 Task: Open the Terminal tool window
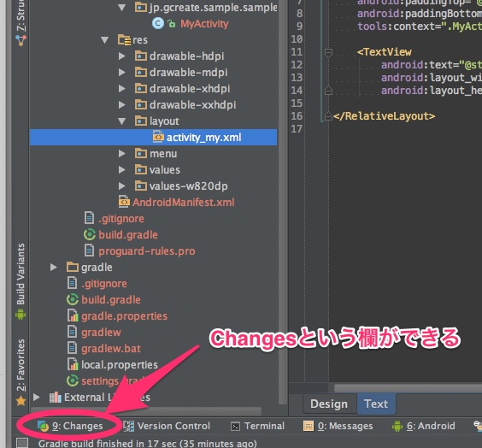(257, 426)
